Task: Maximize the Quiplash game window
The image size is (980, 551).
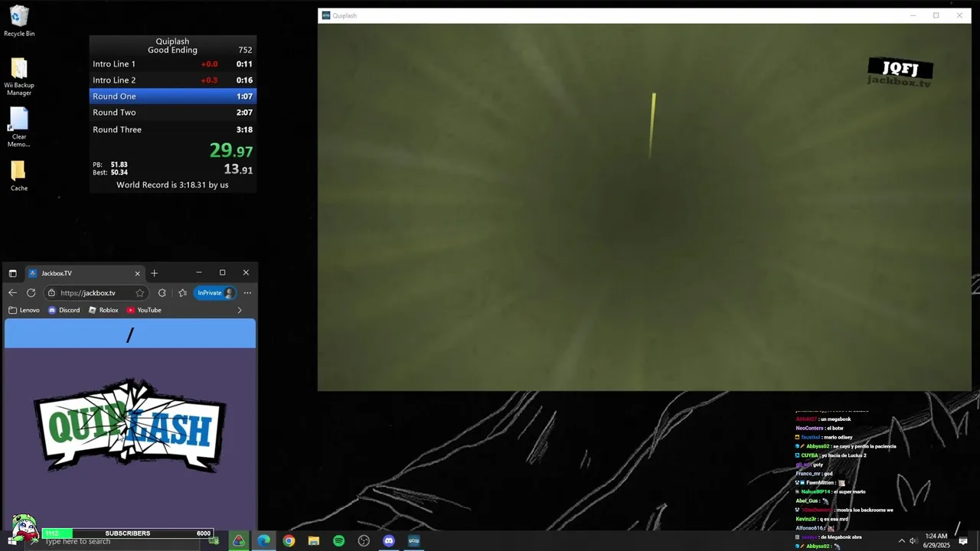Action: click(x=936, y=15)
